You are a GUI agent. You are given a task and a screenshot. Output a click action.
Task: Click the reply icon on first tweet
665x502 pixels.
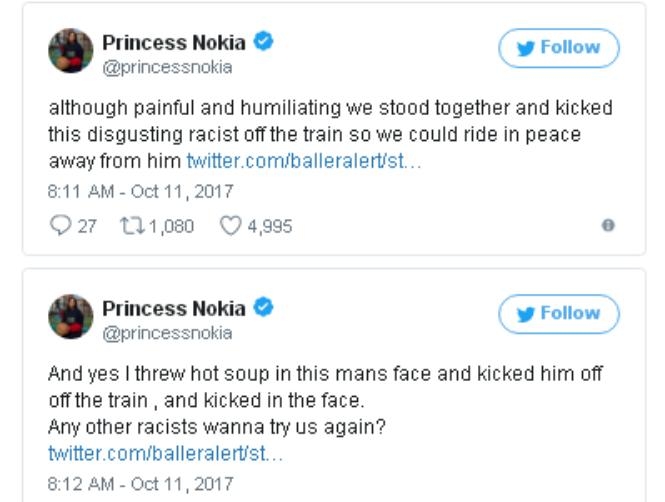click(x=58, y=226)
